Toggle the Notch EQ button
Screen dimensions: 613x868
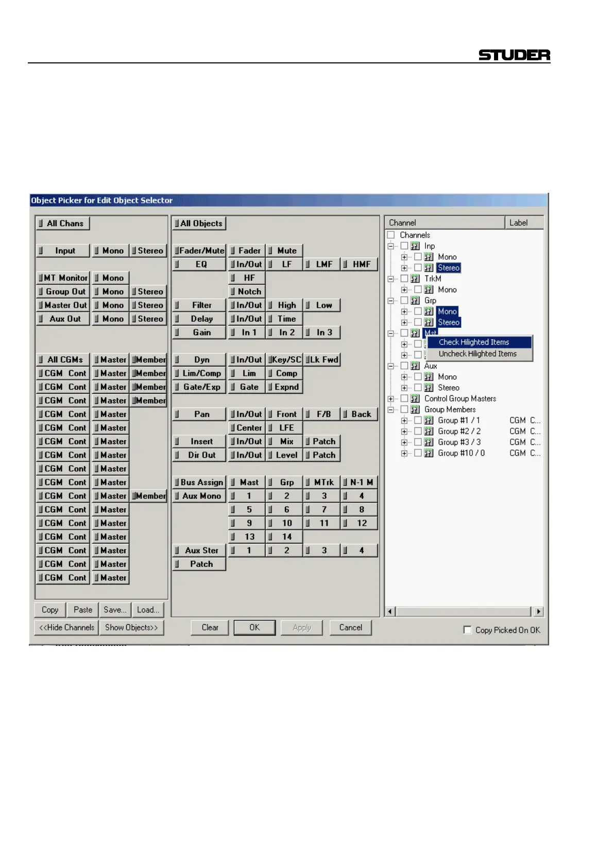(247, 292)
